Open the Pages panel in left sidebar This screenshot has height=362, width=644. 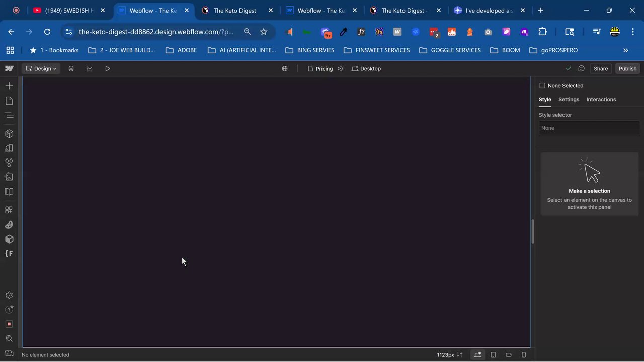[x=9, y=101]
